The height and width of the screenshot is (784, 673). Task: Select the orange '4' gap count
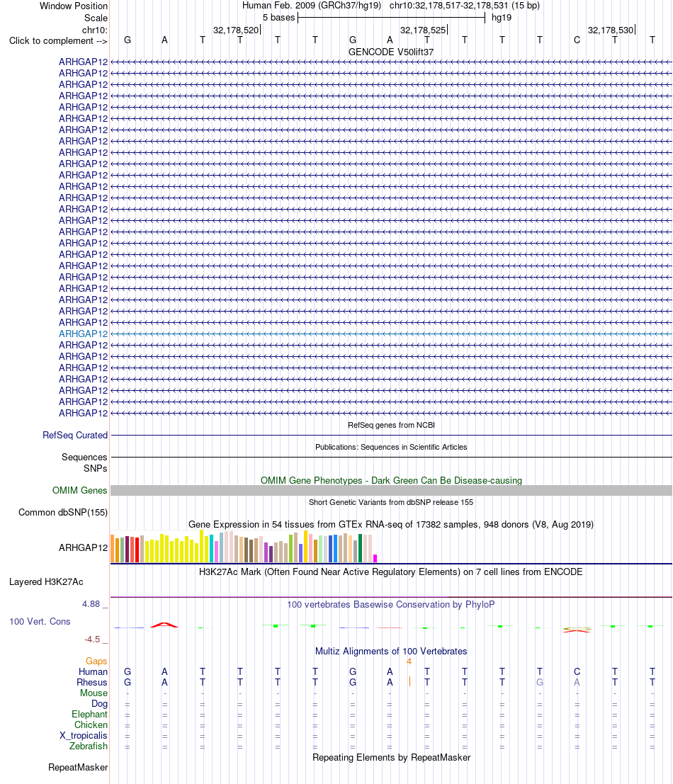[409, 661]
